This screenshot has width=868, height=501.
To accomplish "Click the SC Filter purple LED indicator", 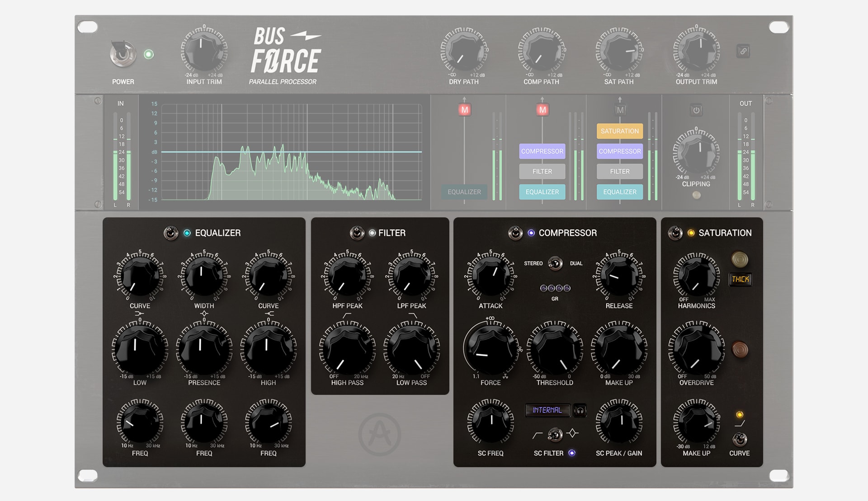I will click(x=572, y=453).
